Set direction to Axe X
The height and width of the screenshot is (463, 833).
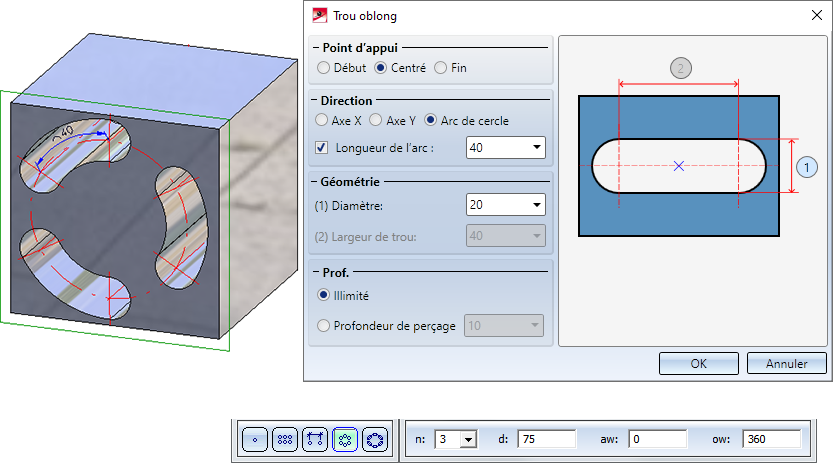coord(321,120)
